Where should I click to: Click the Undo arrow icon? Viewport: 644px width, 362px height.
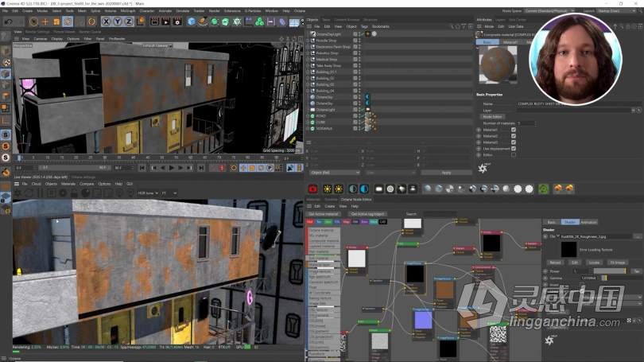click(x=9, y=21)
